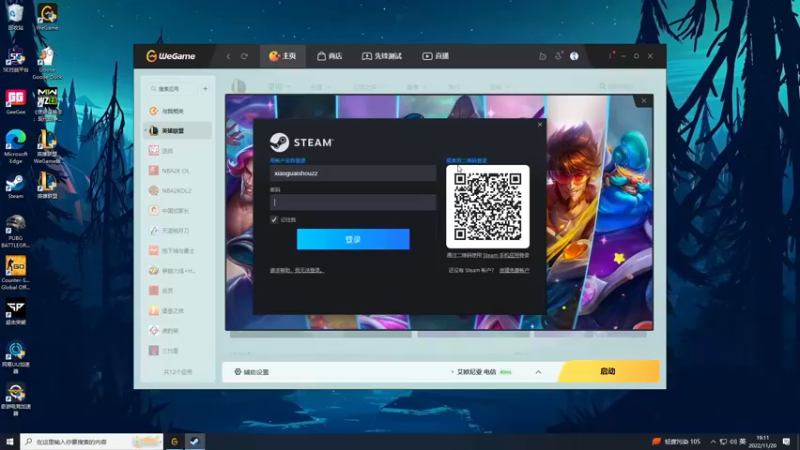Switch to WeGame taskbar icon
The height and width of the screenshot is (450, 800).
[x=174, y=441]
